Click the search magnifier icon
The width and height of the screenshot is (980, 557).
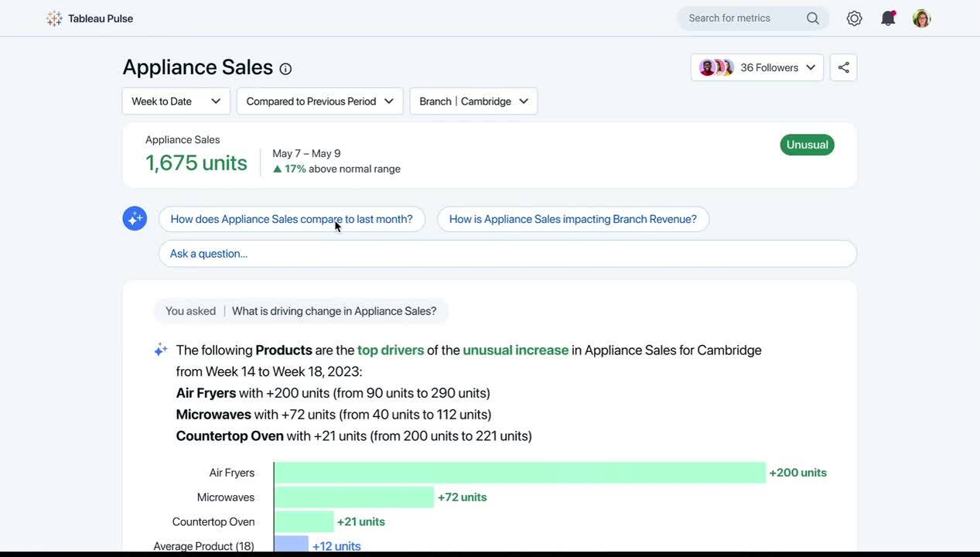coord(812,17)
